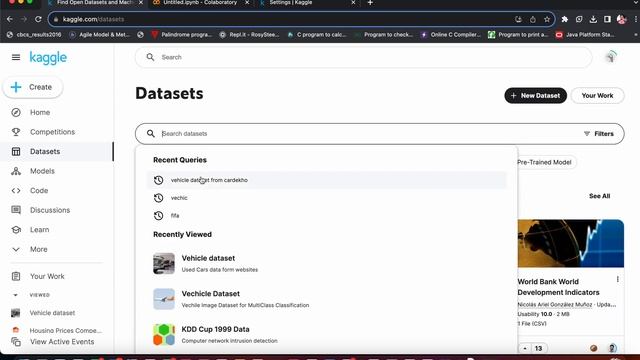Image resolution: width=640 pixels, height=360 pixels.
Task: Open Housing Prices Competition sidebar entry
Action: 65,330
